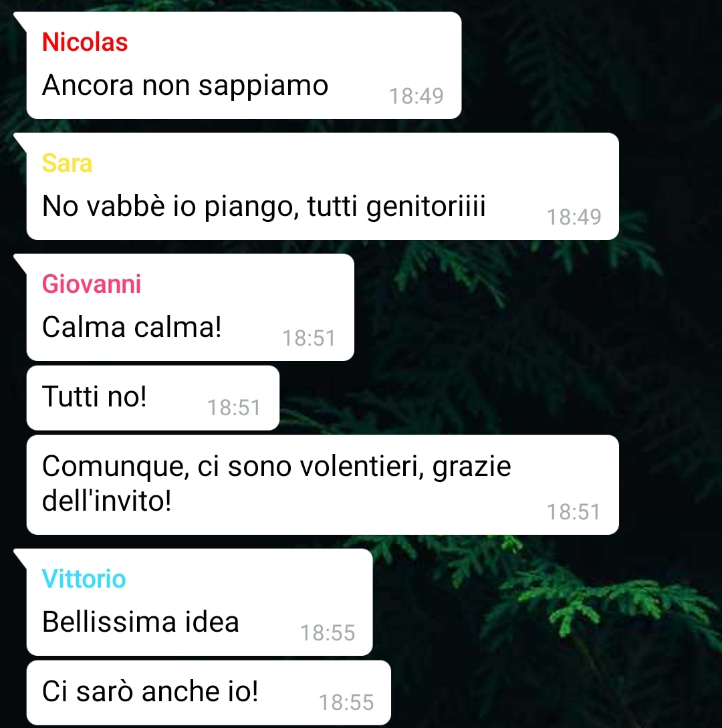The image size is (722, 728).
Task: Tap the sender name Vittorio
Action: pos(84,579)
